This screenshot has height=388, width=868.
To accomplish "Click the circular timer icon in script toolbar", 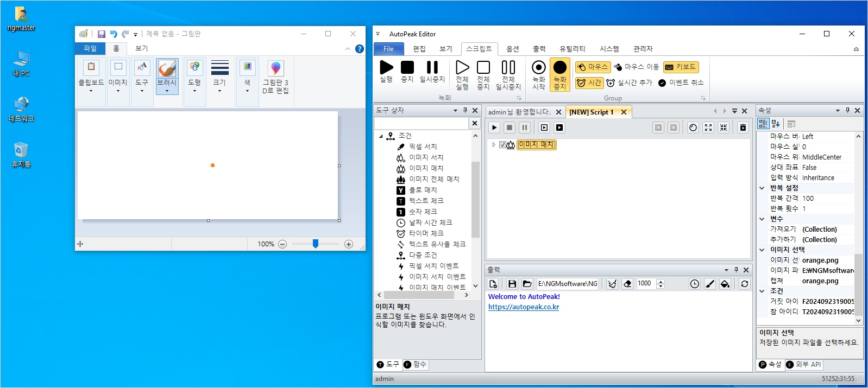I will (x=693, y=128).
